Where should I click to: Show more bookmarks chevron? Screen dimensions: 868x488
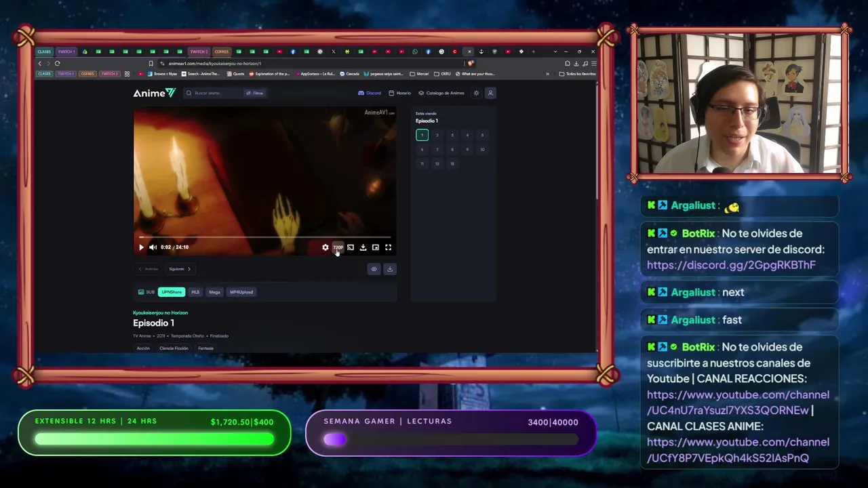point(549,74)
